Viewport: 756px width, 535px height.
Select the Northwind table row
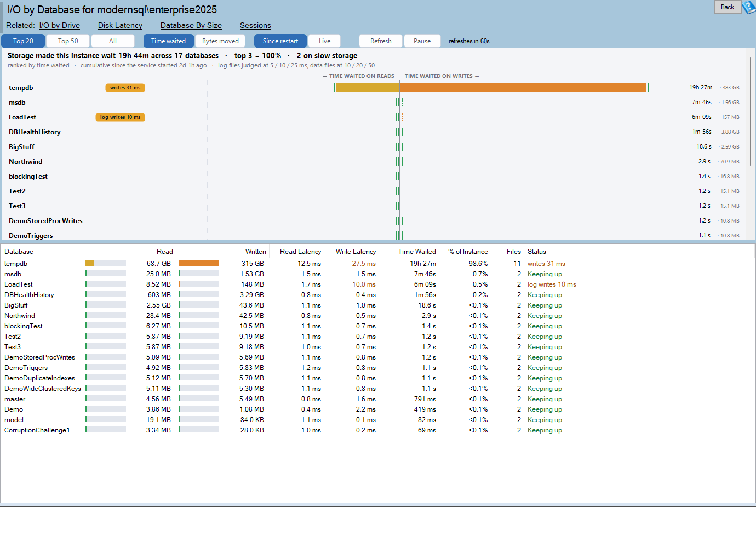(x=377, y=316)
